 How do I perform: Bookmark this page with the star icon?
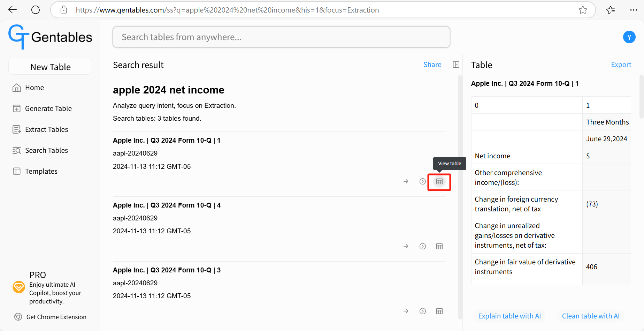pos(583,10)
